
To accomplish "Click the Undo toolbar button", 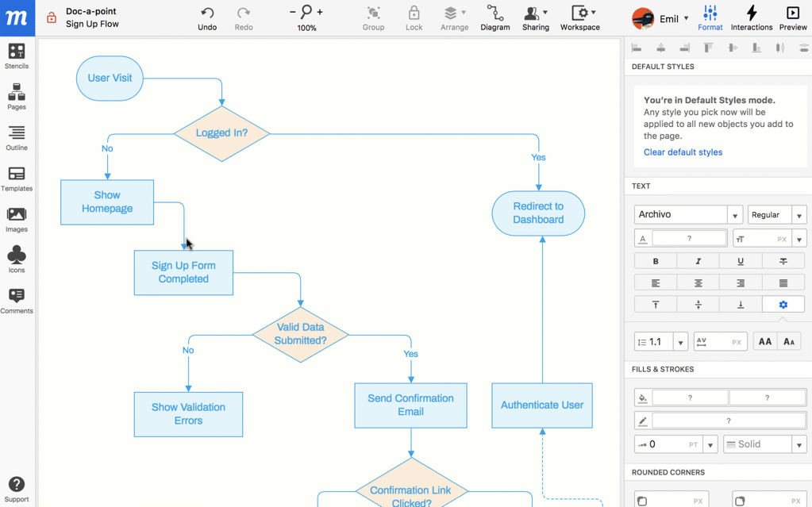I will [206, 17].
